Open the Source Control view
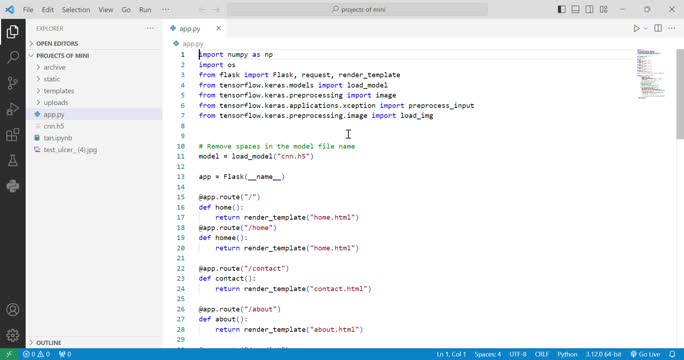 [x=13, y=83]
